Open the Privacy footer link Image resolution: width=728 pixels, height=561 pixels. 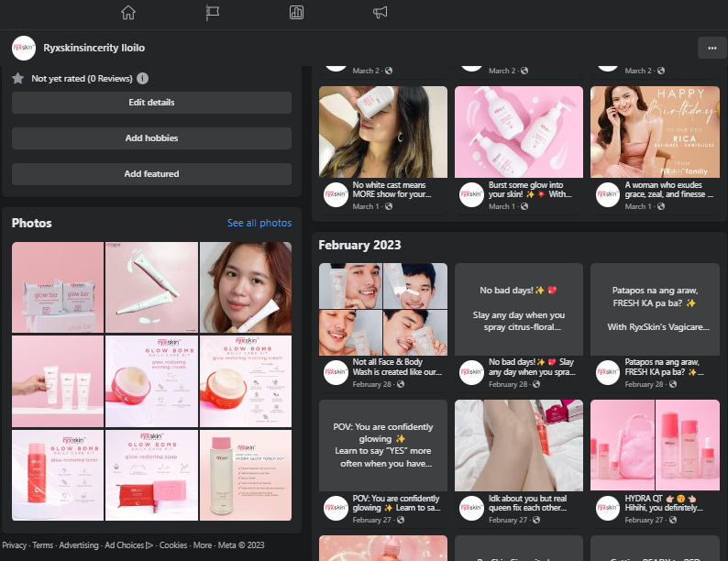15,545
